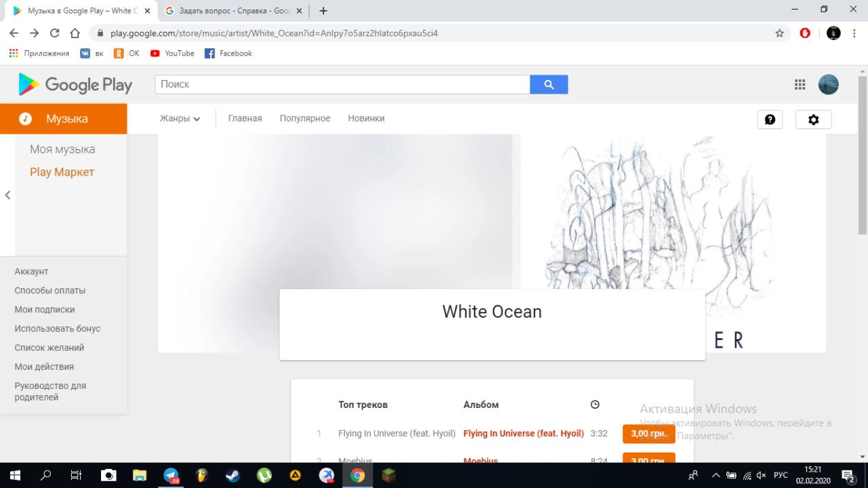Click the Поиск search field
This screenshot has height=488, width=868.
point(342,85)
